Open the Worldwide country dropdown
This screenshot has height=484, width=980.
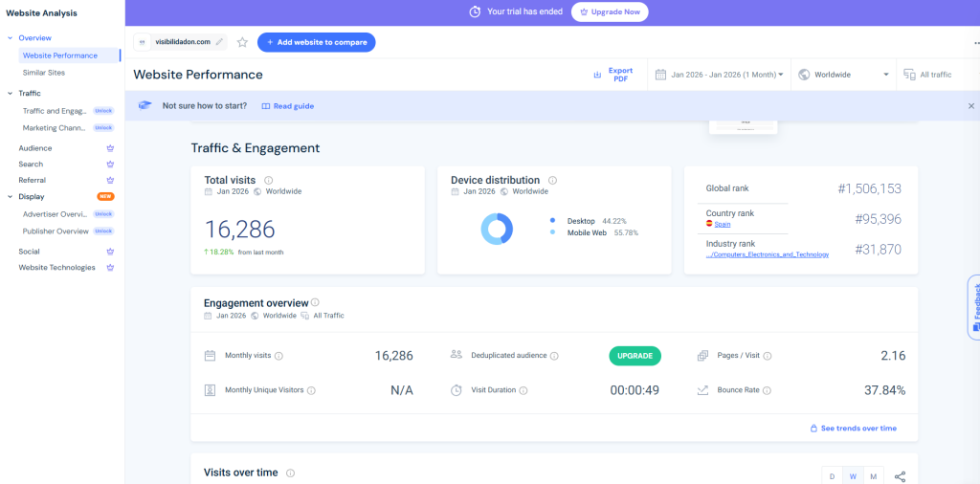point(844,75)
